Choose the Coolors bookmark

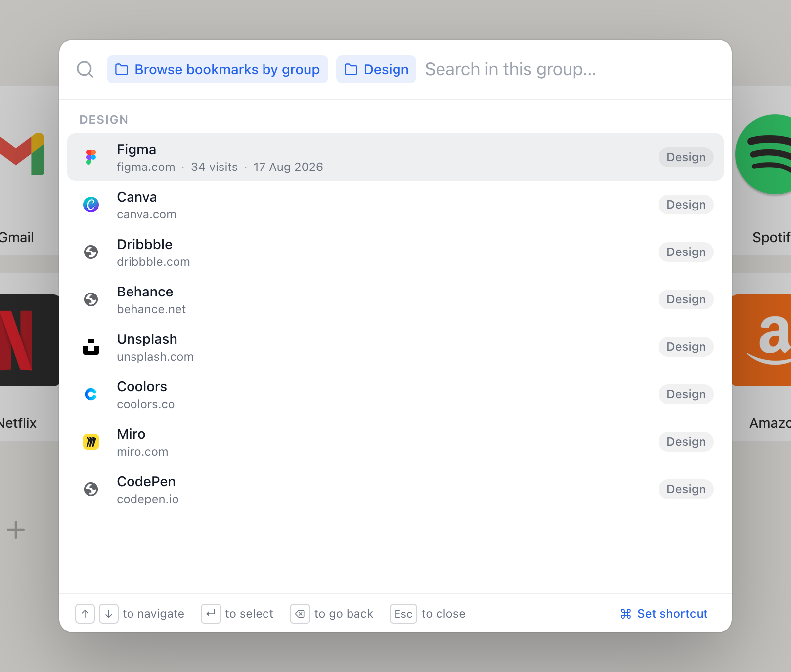tap(395, 394)
